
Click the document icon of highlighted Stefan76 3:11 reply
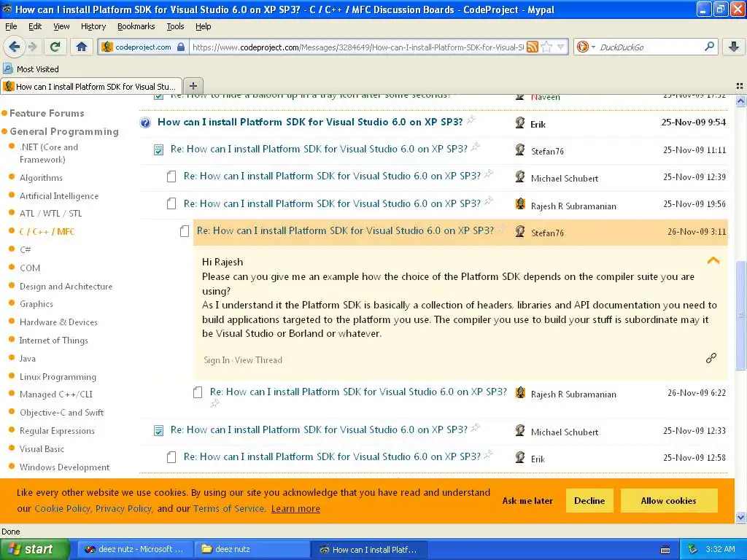click(185, 231)
